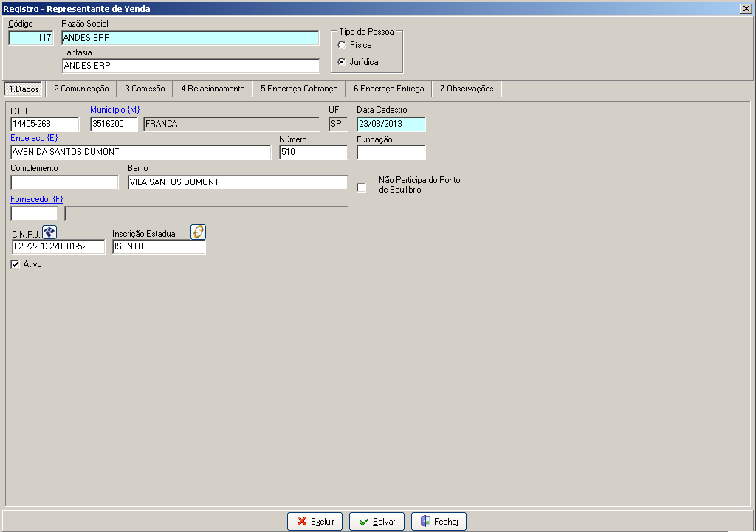Click the Salvar button

click(x=377, y=522)
